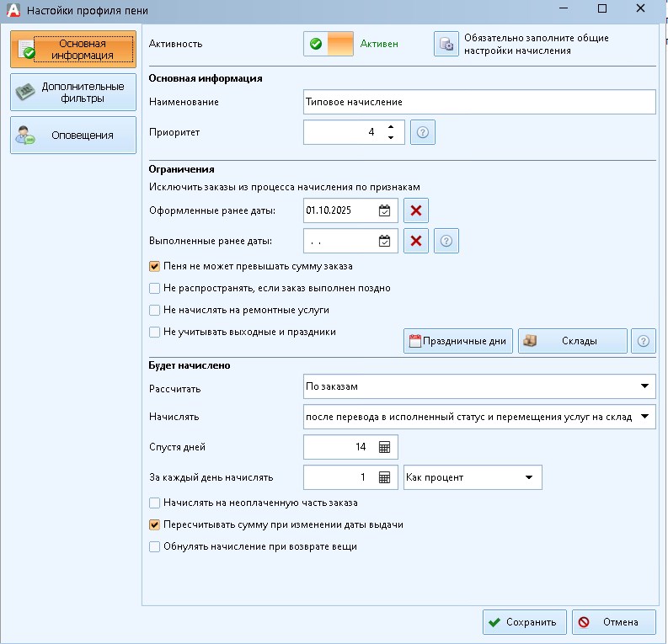Open calculator for За каждый день начислять
668x644 pixels.
click(385, 477)
